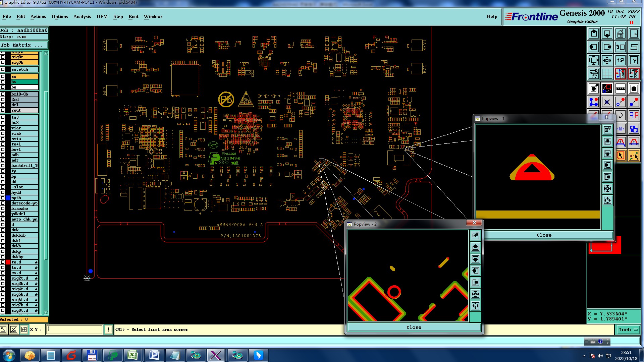Screen dimensions: 644x362
Task: Click the net select cursor tool
Action: click(x=634, y=156)
